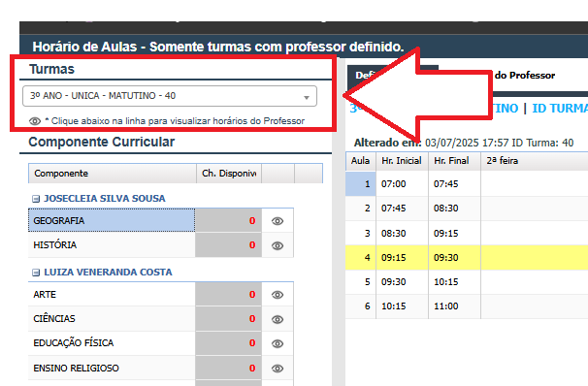Select Aula 6 row starting 10:15

[467, 306]
